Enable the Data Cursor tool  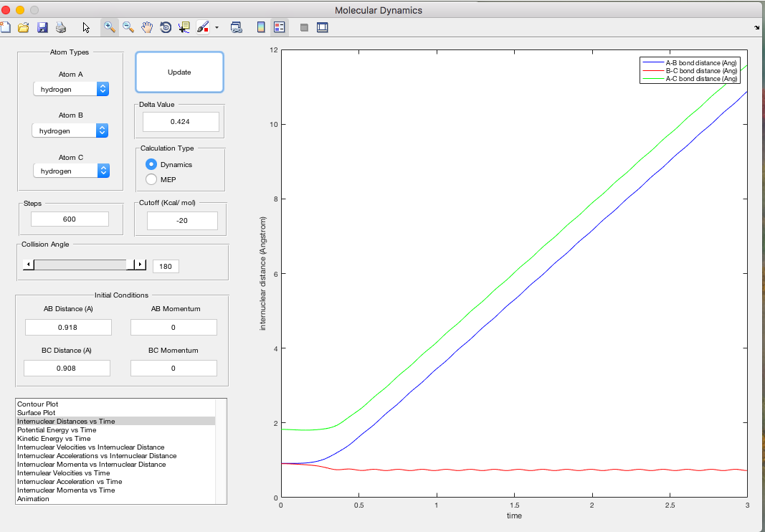point(184,27)
